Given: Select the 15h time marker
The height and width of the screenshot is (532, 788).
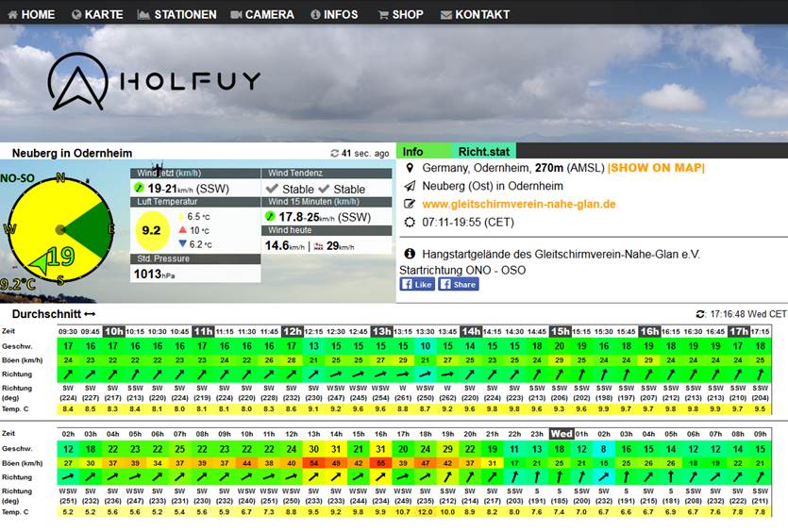Looking at the screenshot, I should coord(560,331).
